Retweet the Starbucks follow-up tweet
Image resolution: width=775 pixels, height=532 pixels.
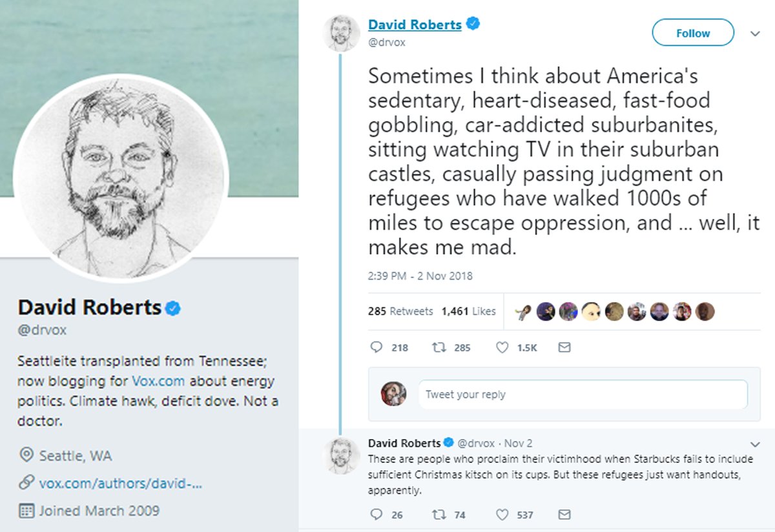pyautogui.click(x=439, y=515)
